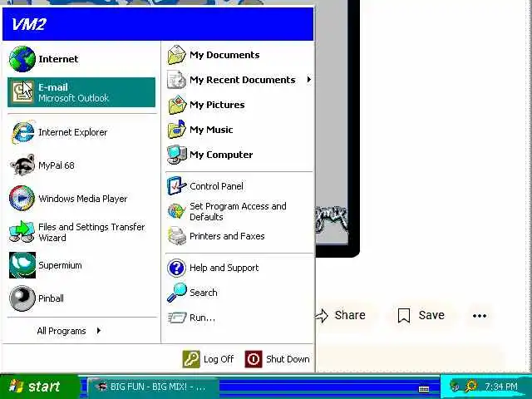Click the My Music folder icon
This screenshot has height=399, width=532.
point(177,130)
